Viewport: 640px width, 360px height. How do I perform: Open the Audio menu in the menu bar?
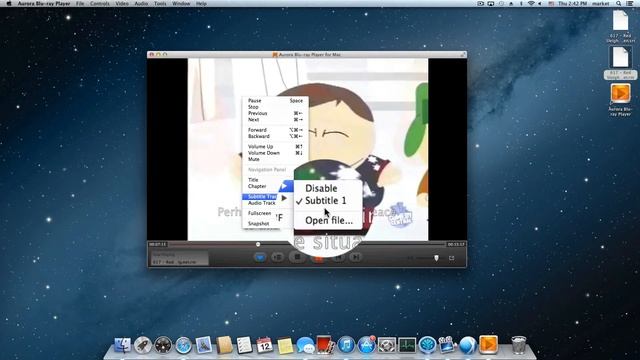[x=141, y=3]
